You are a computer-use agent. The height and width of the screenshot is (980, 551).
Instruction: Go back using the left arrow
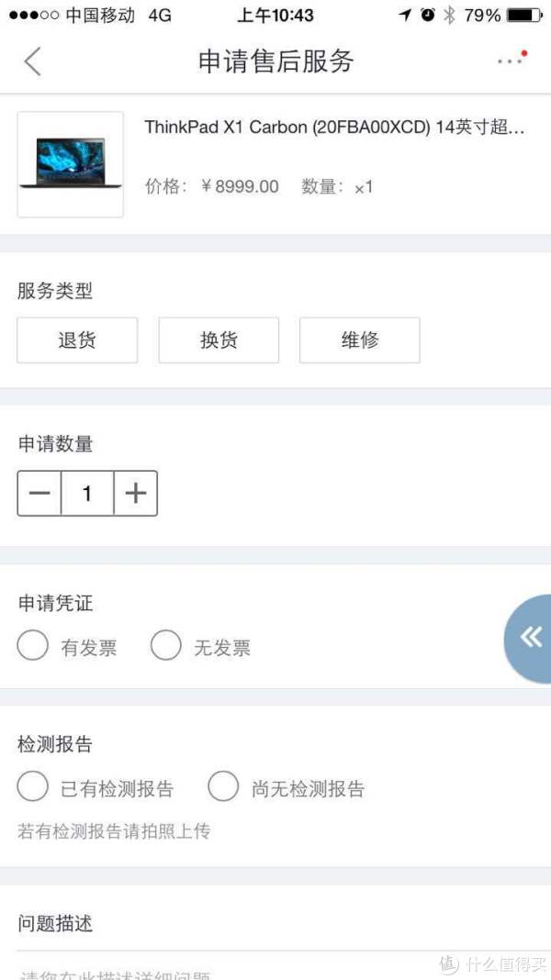click(x=32, y=61)
